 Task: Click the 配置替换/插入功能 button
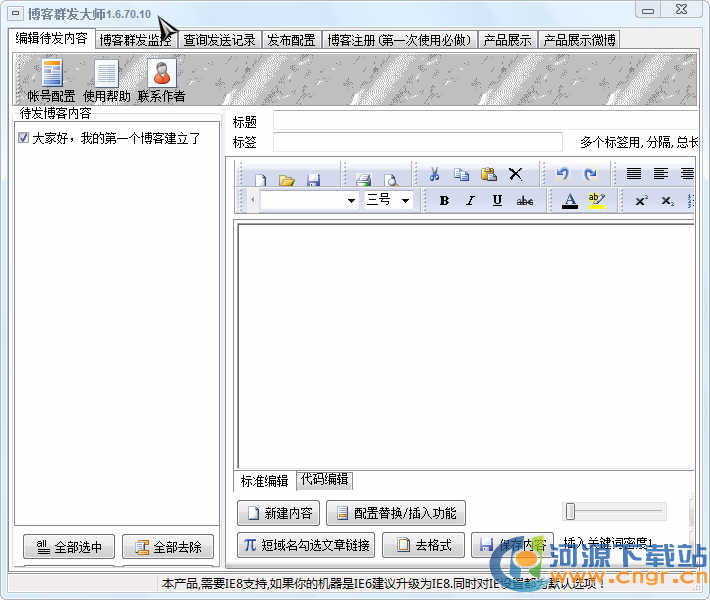coord(396,513)
